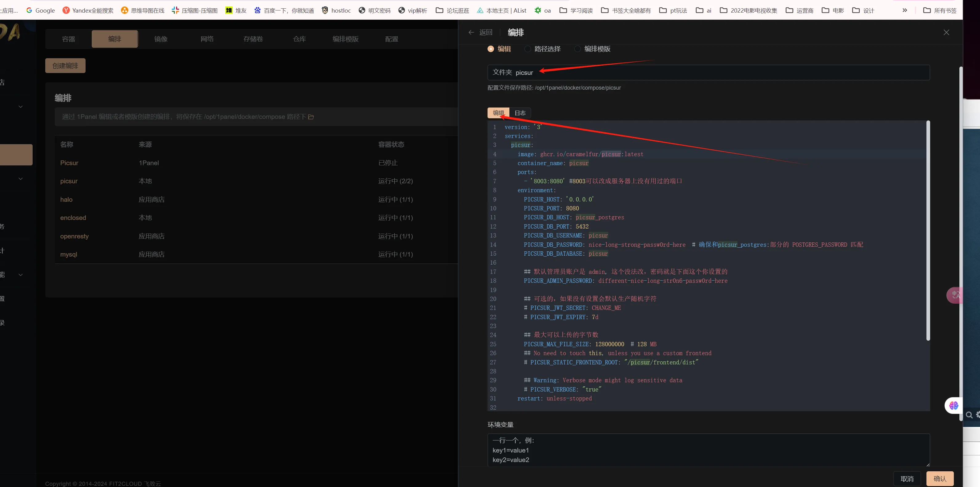Click the 取消 button
The image size is (980, 487).
[x=907, y=479]
